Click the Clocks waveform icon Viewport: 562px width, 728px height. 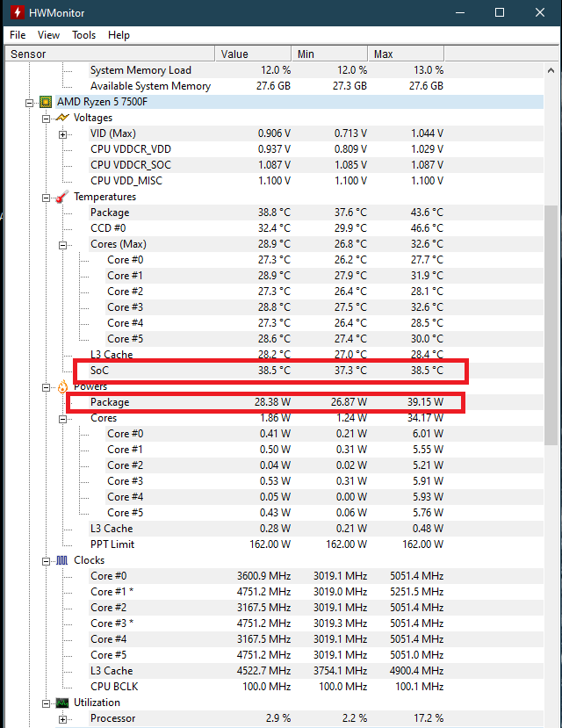62,560
